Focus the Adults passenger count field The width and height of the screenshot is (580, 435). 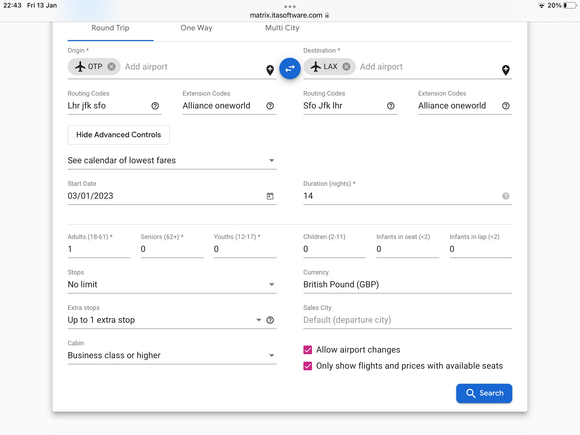pyautogui.click(x=99, y=249)
